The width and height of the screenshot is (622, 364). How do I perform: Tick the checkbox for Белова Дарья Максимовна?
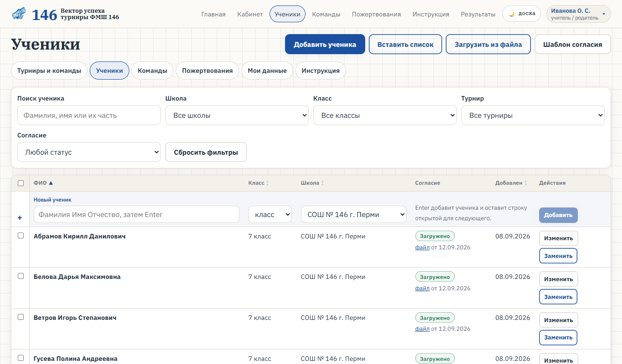tap(20, 276)
